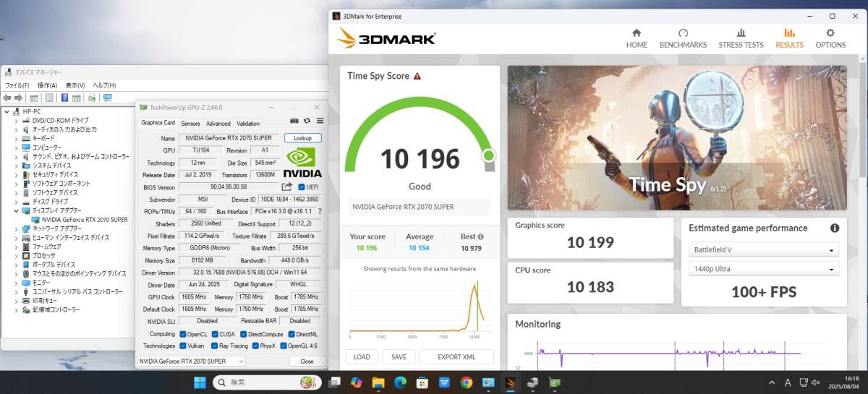The image size is (868, 394).
Task: Switch to the Sensors tab in GPU-Z
Action: (x=190, y=124)
